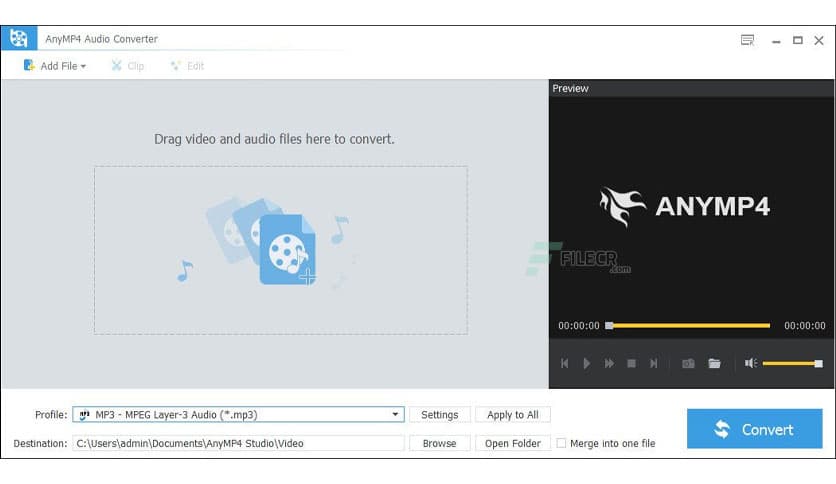Screen dimensions: 836x484
Task: Click the 'Drag video and audio files' text
Action: 274,139
